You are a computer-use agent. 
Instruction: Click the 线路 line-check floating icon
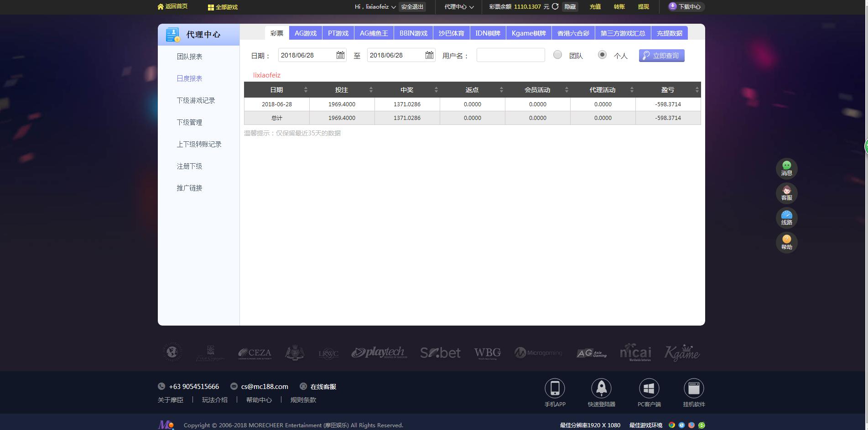(786, 218)
